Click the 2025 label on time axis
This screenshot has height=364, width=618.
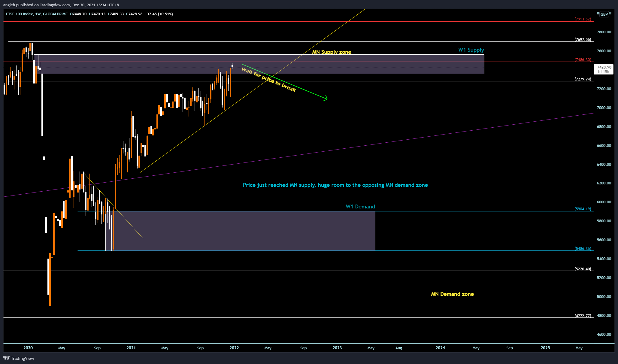click(545, 348)
